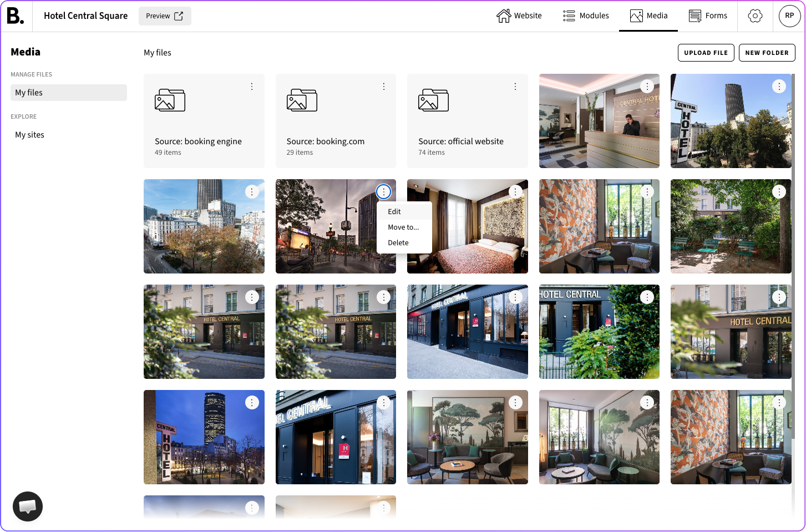This screenshot has width=806, height=532.
Task: Open options on daytime vertical hotel sign photo
Action: tap(779, 87)
